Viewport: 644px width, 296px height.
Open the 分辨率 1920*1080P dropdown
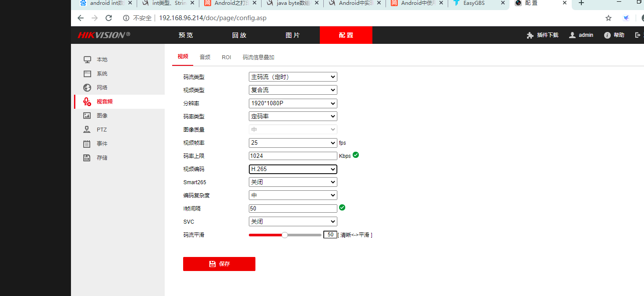(x=293, y=103)
